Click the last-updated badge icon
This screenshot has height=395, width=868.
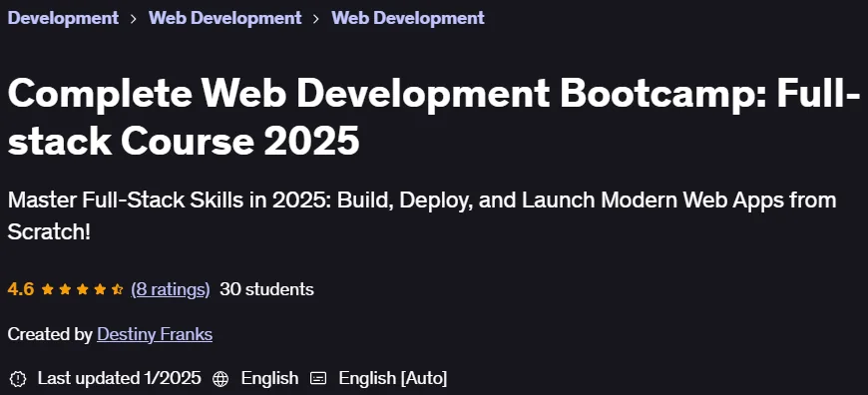pos(18,379)
